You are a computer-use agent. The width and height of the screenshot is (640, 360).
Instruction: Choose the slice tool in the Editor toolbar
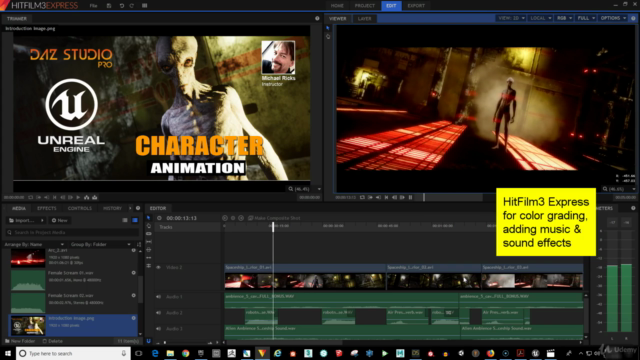click(x=149, y=234)
